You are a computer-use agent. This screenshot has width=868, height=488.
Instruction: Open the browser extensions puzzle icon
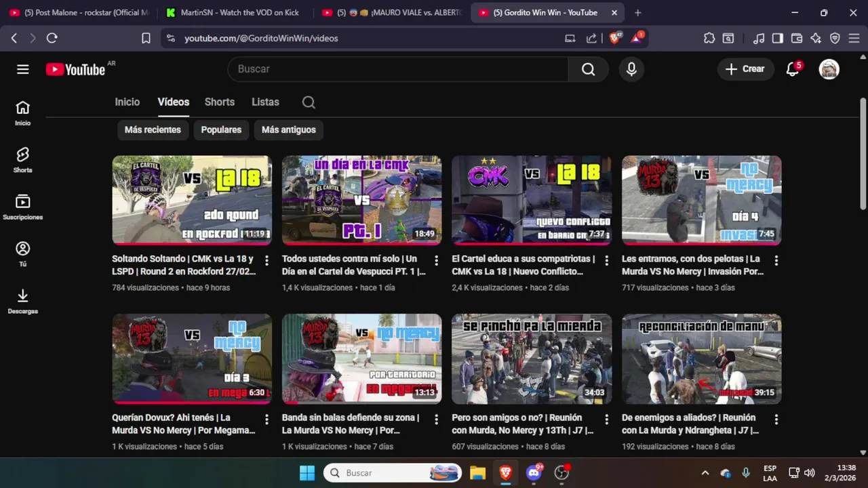tap(709, 38)
